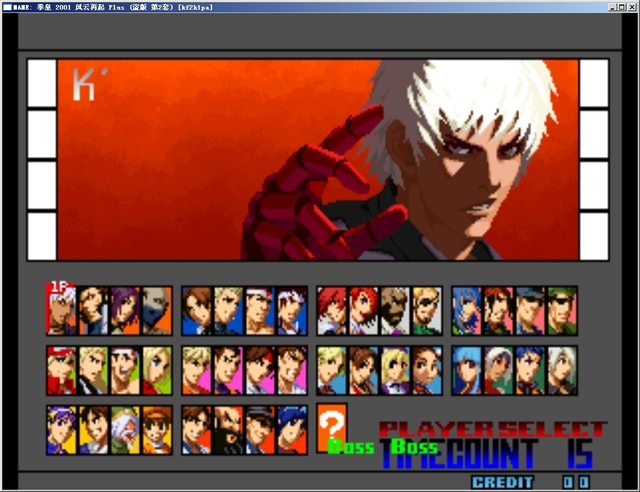Pick Ralf with red bandana

click(499, 311)
